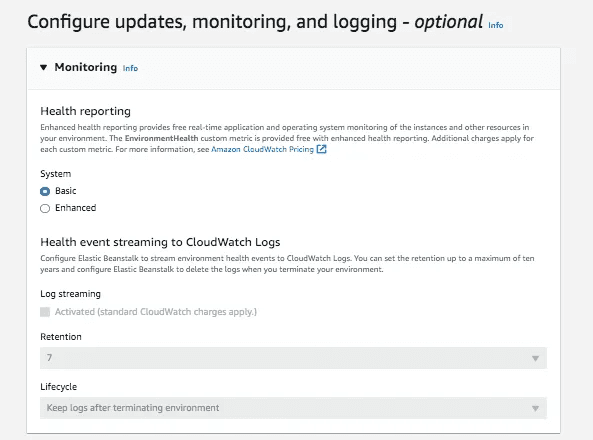Open Info link next to page title

pyautogui.click(x=495, y=25)
